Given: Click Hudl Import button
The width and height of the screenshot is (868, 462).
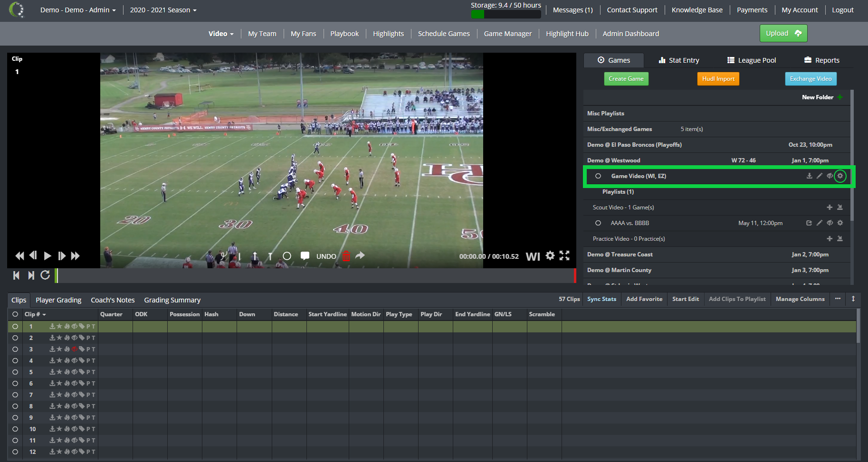Looking at the screenshot, I should pos(718,79).
